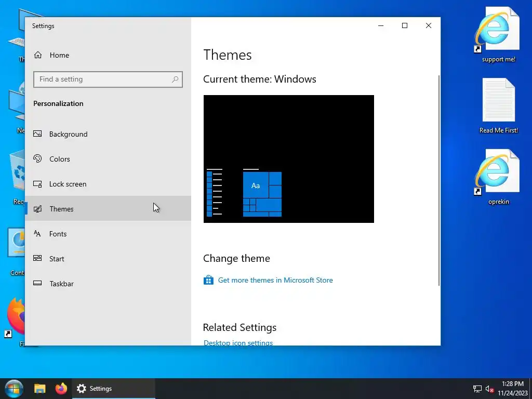Open the Windows Start button

[14, 389]
